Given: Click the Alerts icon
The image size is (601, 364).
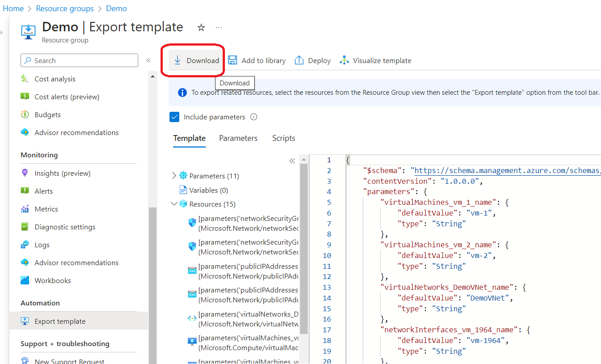Looking at the screenshot, I should pos(25,191).
